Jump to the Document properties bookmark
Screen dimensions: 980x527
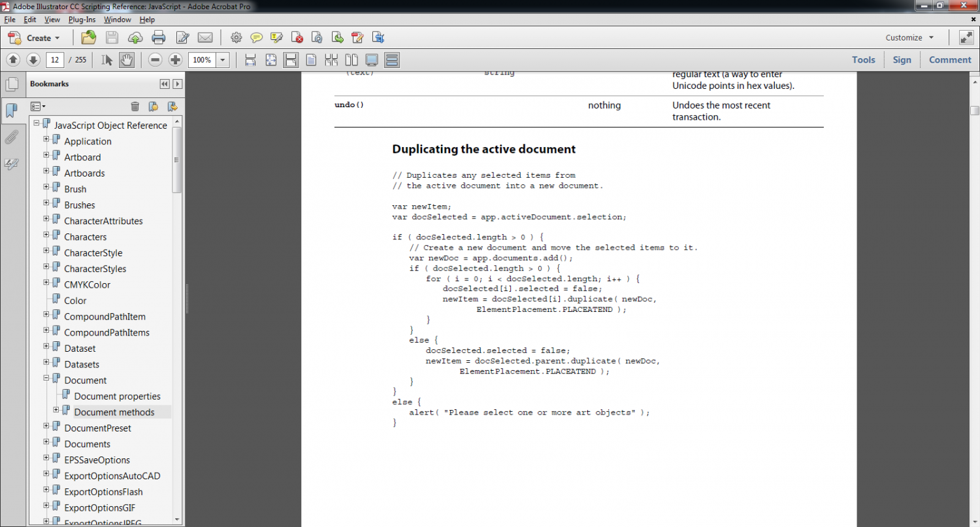click(117, 396)
